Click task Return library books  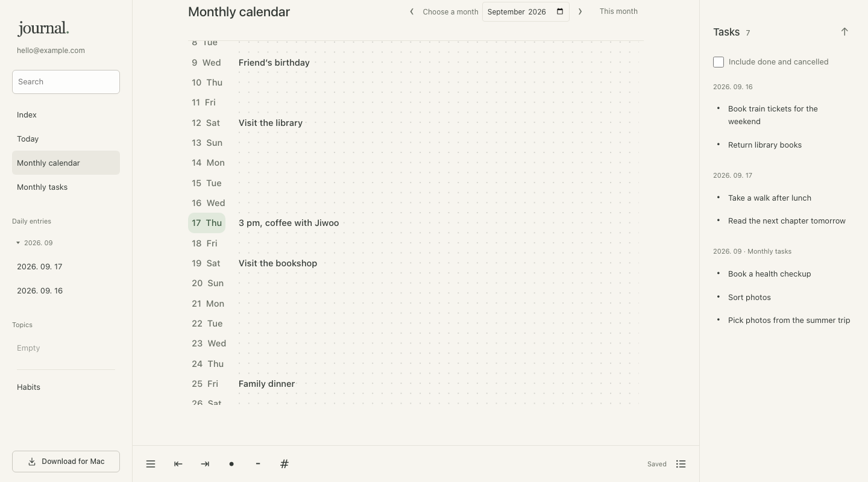tap(765, 145)
